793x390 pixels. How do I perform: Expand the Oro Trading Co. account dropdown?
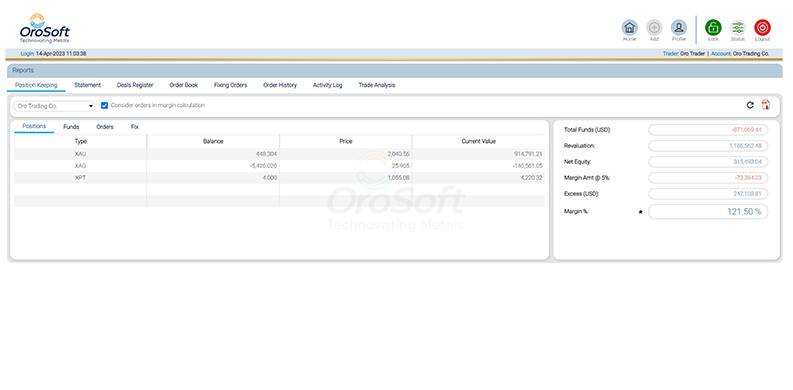tap(55, 106)
